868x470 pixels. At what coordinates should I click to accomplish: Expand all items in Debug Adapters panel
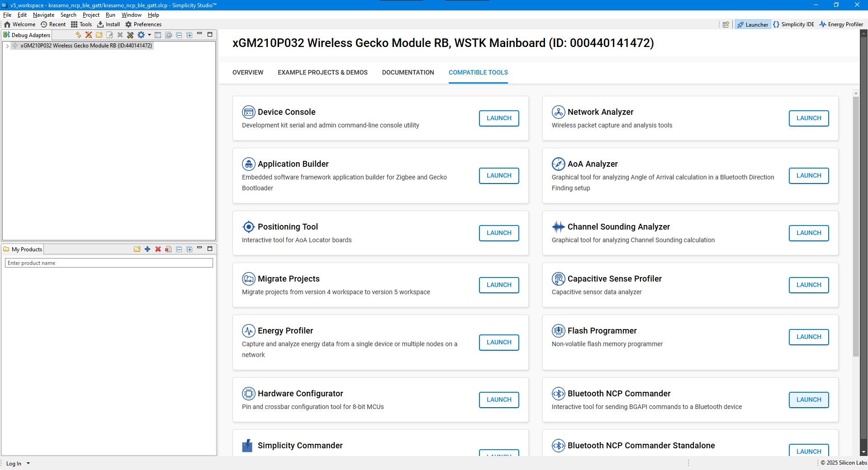(190, 35)
